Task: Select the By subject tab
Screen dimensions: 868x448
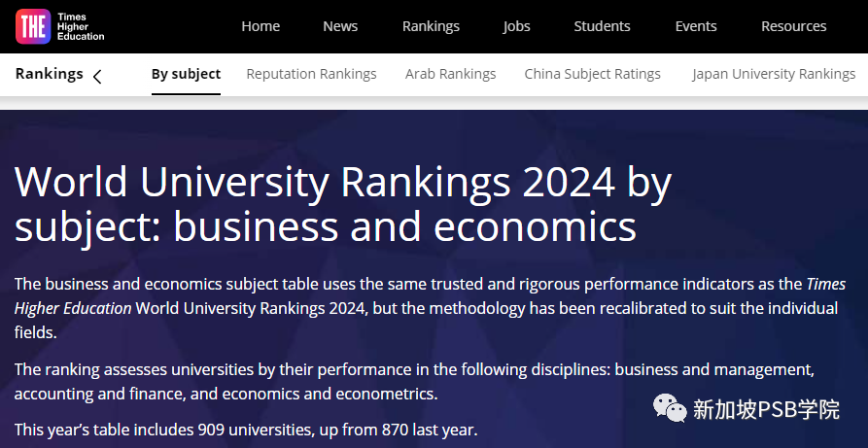Action: click(x=186, y=74)
